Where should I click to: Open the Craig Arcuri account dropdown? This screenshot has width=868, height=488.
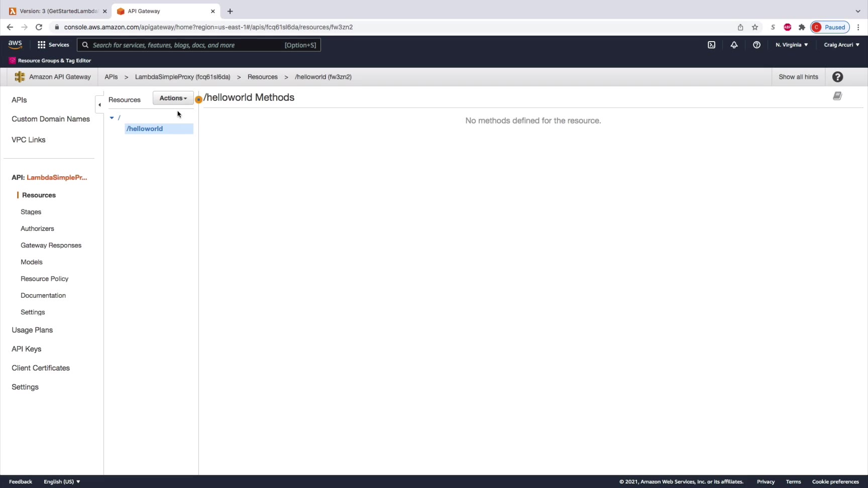click(x=841, y=45)
